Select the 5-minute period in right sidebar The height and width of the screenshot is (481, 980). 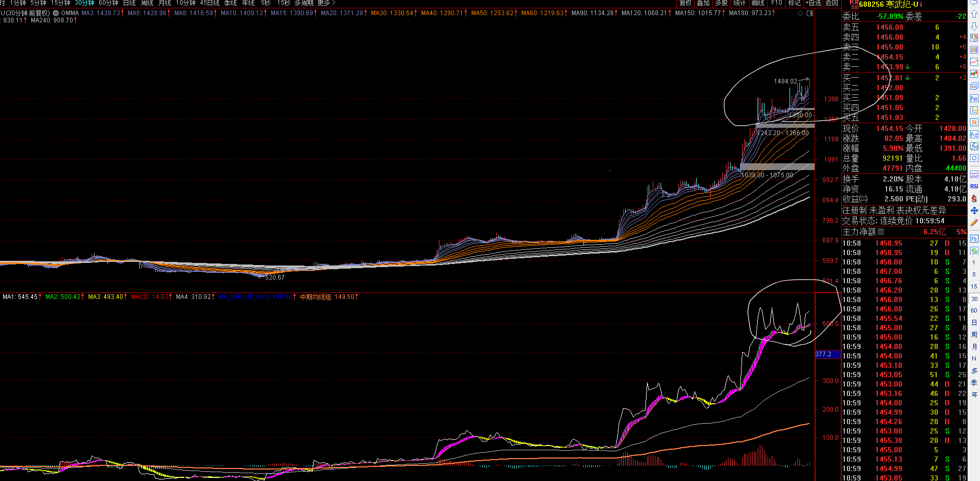coord(974,274)
